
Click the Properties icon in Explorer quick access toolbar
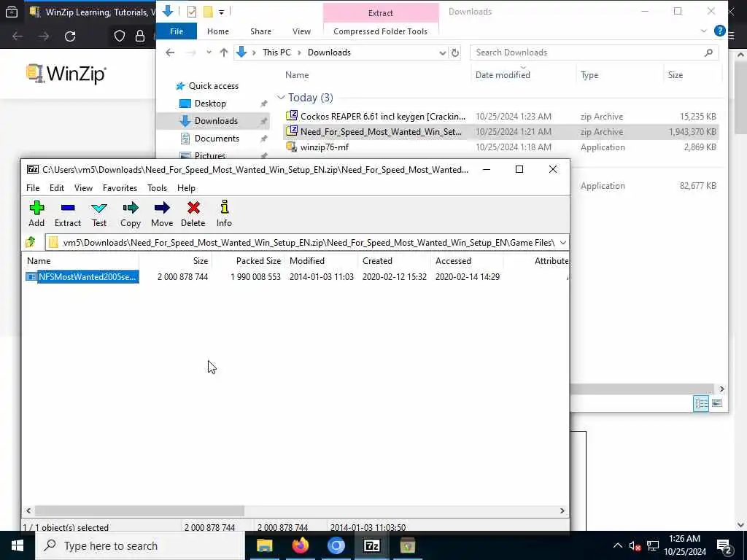[192, 12]
